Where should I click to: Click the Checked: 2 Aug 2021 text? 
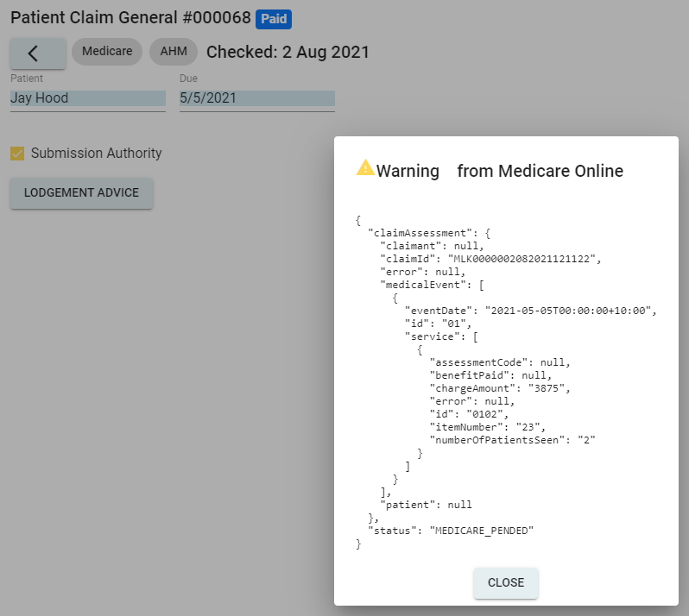click(x=288, y=52)
